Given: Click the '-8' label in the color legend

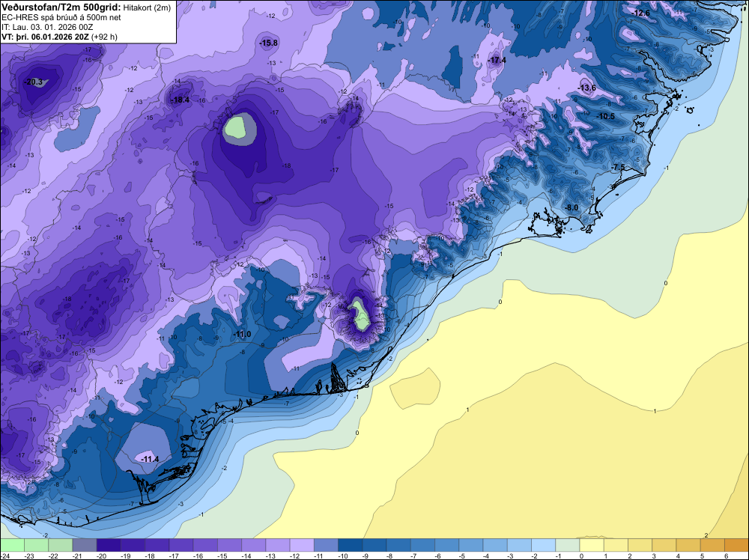Looking at the screenshot, I should coord(391,556).
